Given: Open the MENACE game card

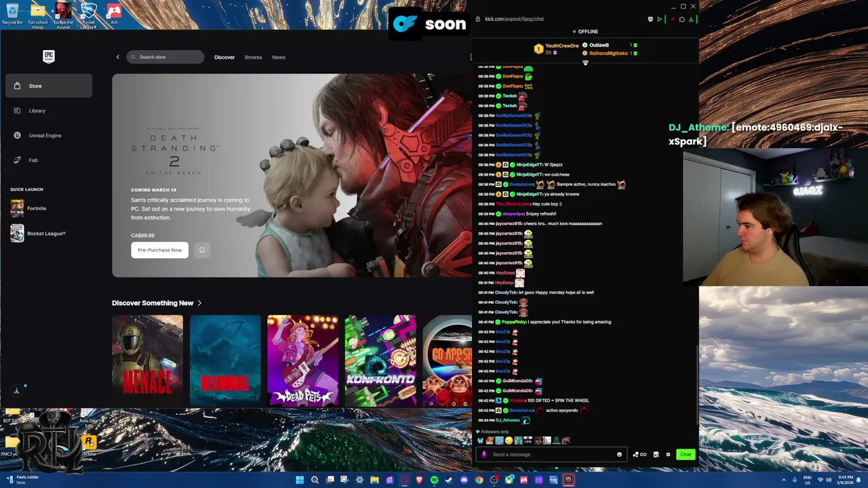Looking at the screenshot, I should pyautogui.click(x=147, y=360).
